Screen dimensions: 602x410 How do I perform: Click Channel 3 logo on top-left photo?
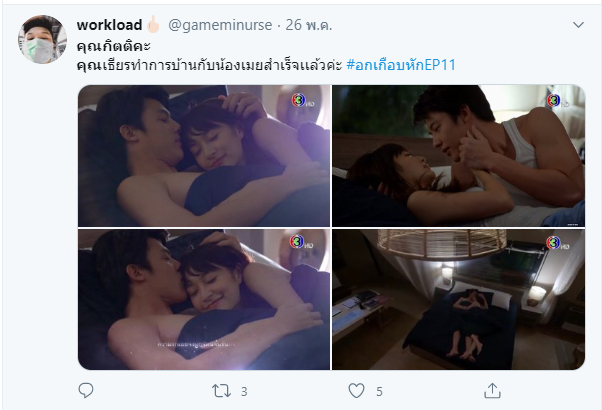tap(302, 101)
